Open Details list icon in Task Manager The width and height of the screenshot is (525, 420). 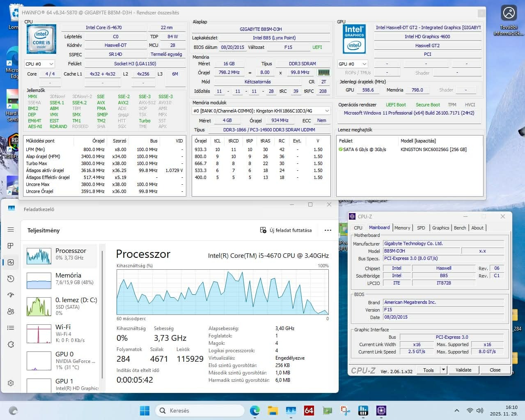click(x=11, y=328)
